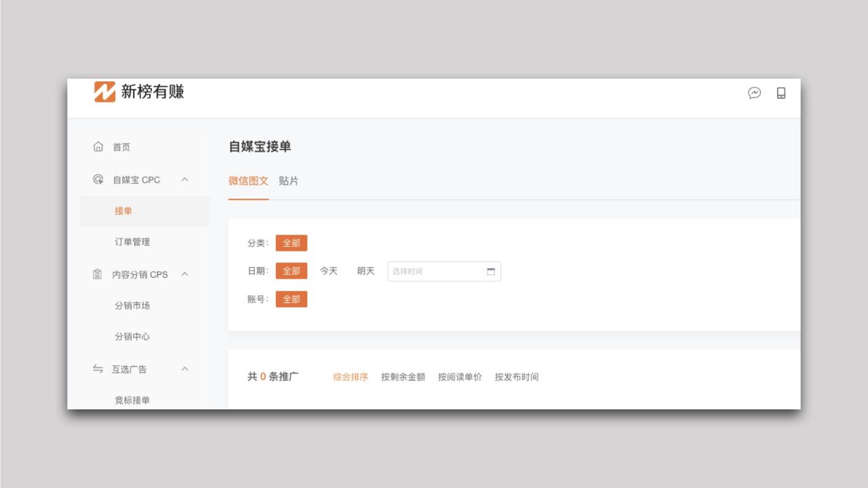Screen dimensions: 868x488
Task: Click the 自媒宝 CPC cursor icon
Action: (x=98, y=180)
